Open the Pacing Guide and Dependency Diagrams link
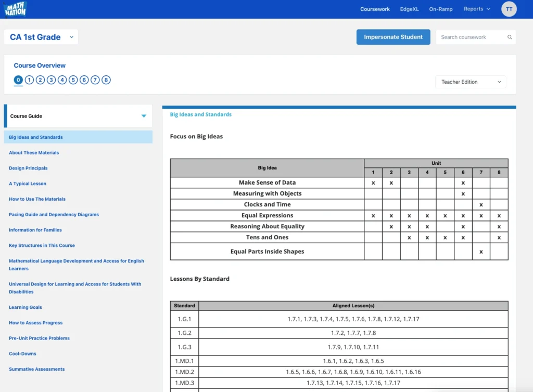 [x=54, y=215]
